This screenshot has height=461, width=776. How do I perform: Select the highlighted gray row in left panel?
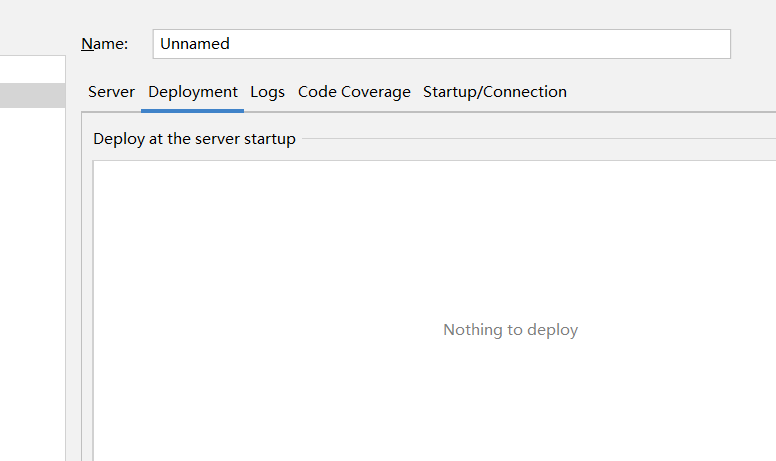pos(32,96)
